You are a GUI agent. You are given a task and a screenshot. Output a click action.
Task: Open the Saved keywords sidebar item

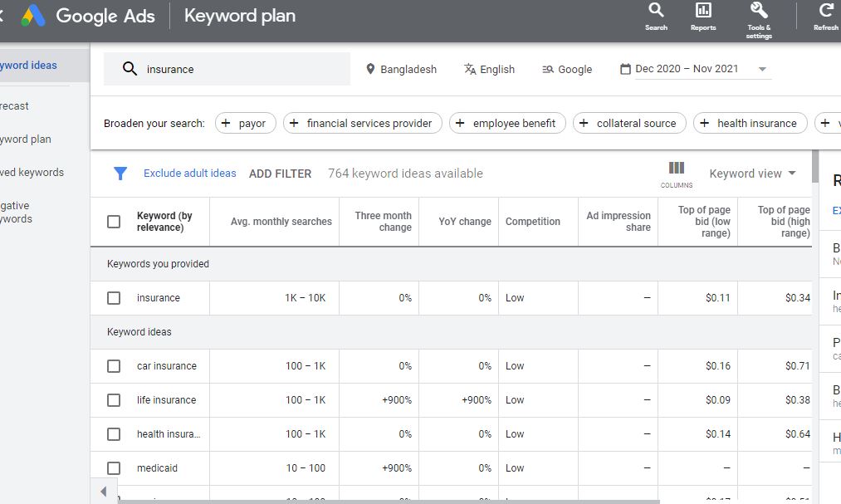pos(32,173)
